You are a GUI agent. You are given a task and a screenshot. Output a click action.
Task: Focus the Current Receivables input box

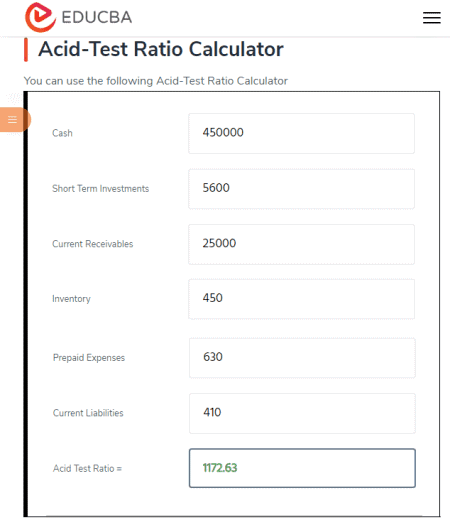(301, 244)
